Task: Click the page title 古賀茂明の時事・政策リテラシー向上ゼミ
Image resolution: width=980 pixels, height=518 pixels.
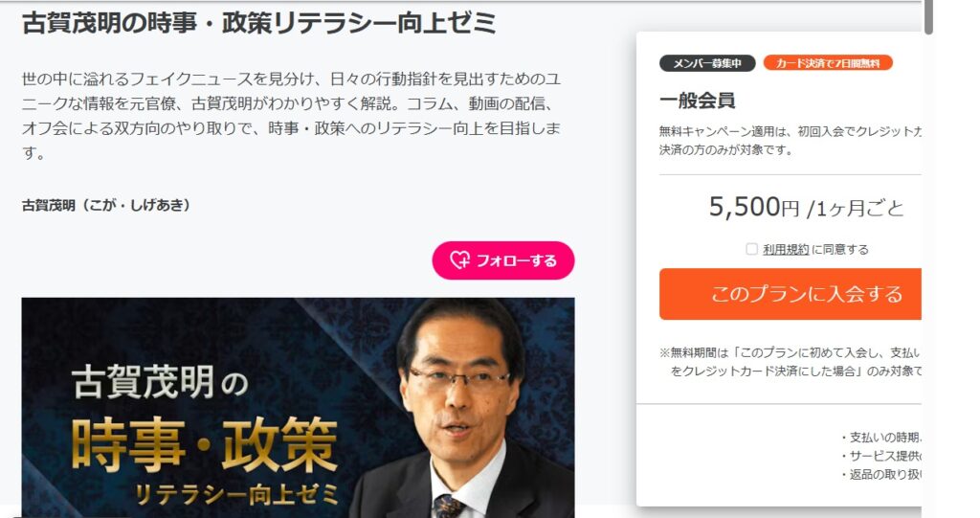Action: [258, 24]
